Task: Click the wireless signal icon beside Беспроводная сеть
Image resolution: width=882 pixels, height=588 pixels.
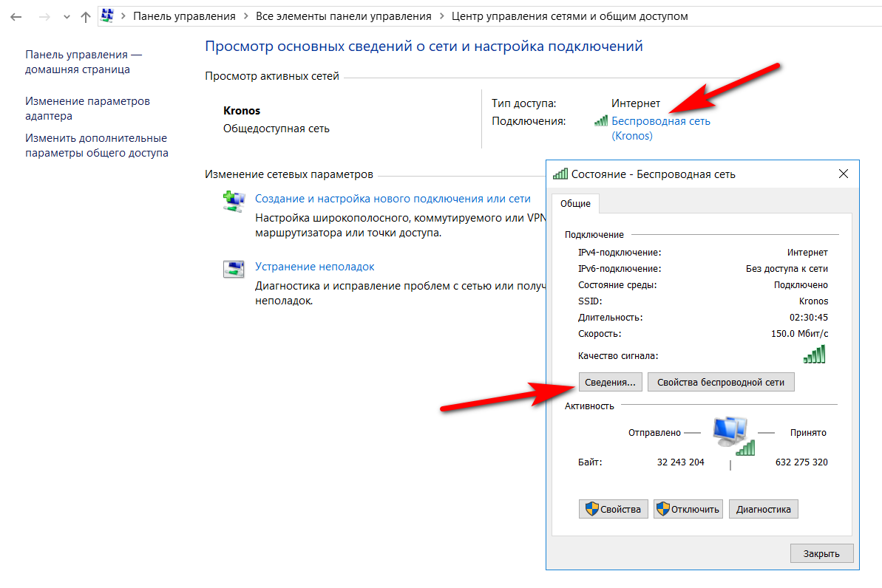Action: click(601, 121)
